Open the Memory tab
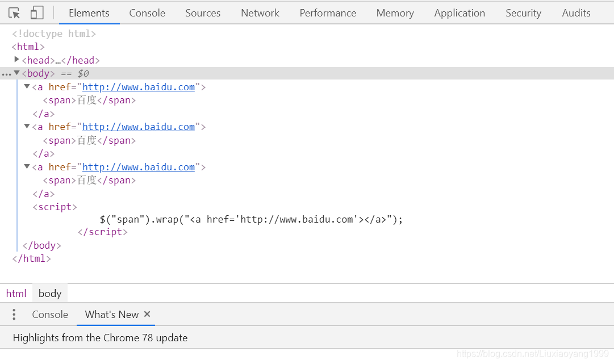614x364 pixels. [x=395, y=13]
